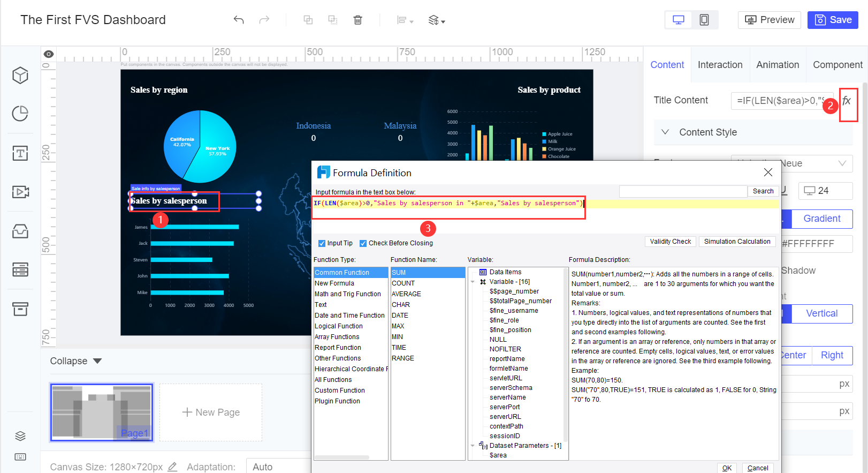Select the Page1 thumbnail

[x=102, y=412]
